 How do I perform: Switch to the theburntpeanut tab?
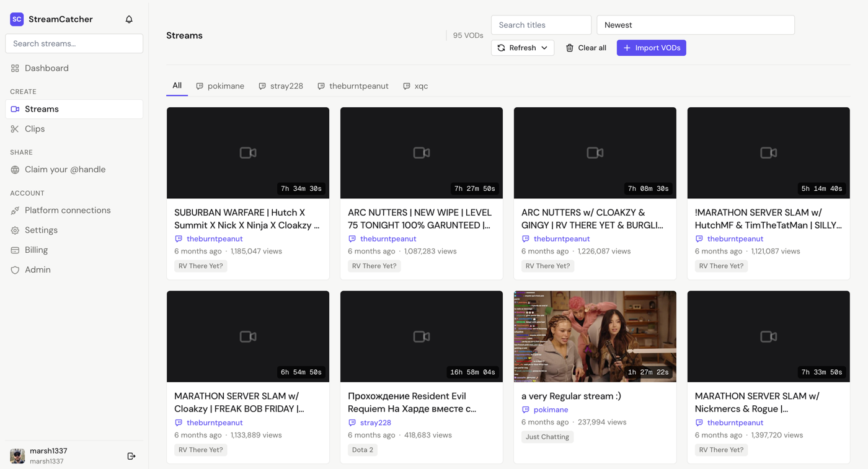[353, 86]
